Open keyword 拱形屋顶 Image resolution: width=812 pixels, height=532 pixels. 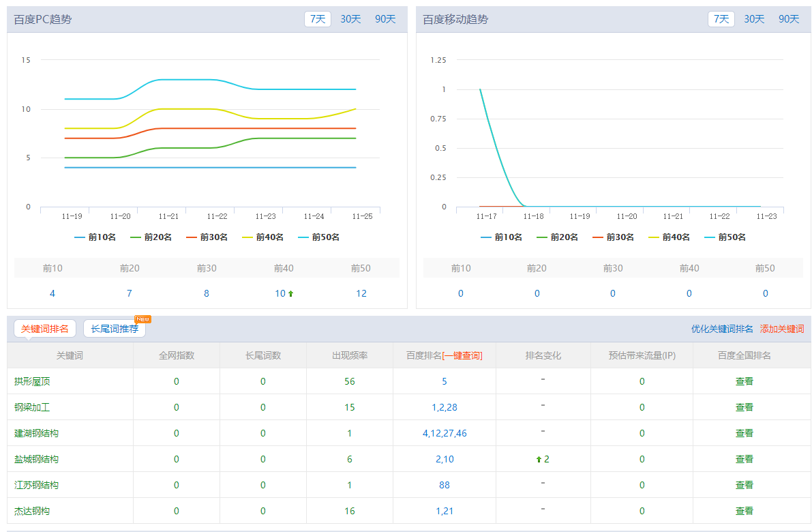tap(32, 381)
